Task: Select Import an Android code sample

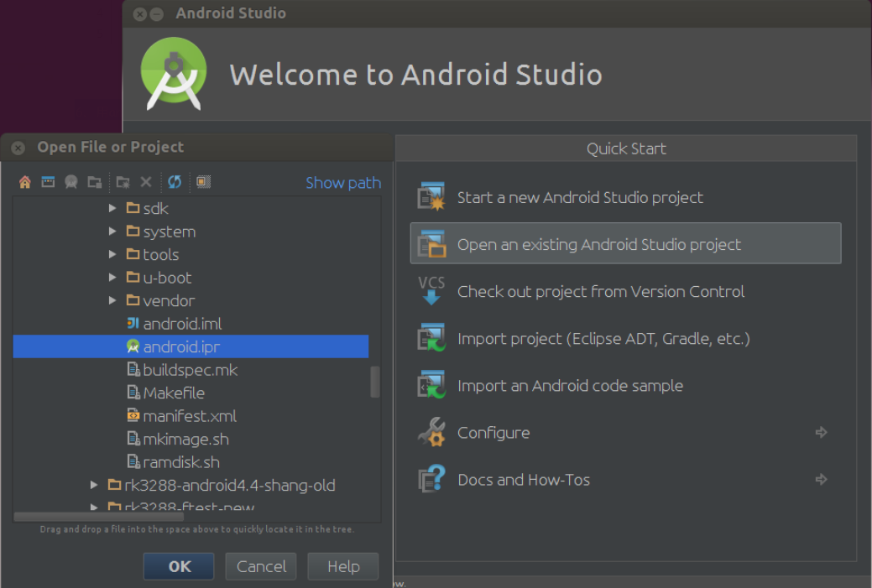Action: point(625,386)
